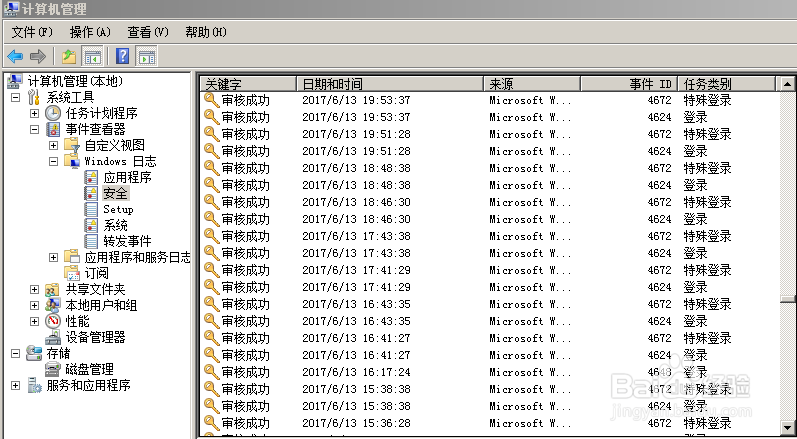The width and height of the screenshot is (797, 439).
Task: Open the 文件(F) menu
Action: [32, 32]
